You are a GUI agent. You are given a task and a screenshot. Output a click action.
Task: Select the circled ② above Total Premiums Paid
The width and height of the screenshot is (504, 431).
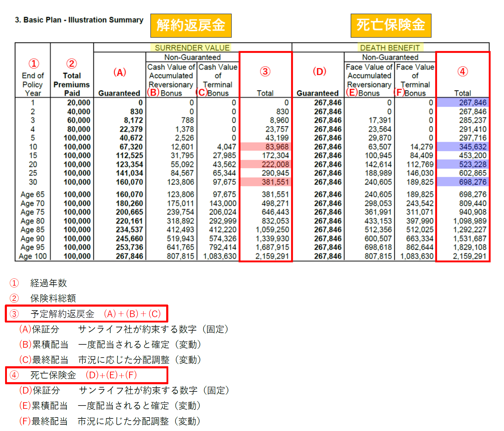(x=71, y=64)
